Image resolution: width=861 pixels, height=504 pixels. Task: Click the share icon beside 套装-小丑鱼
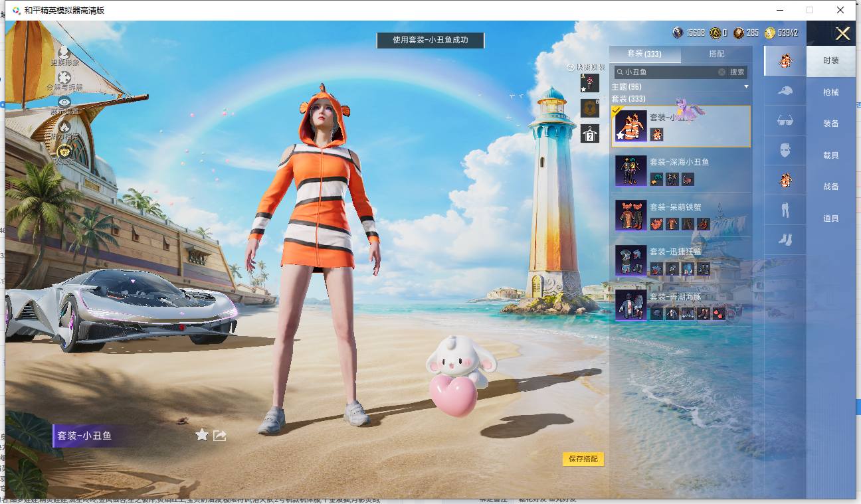coord(220,436)
